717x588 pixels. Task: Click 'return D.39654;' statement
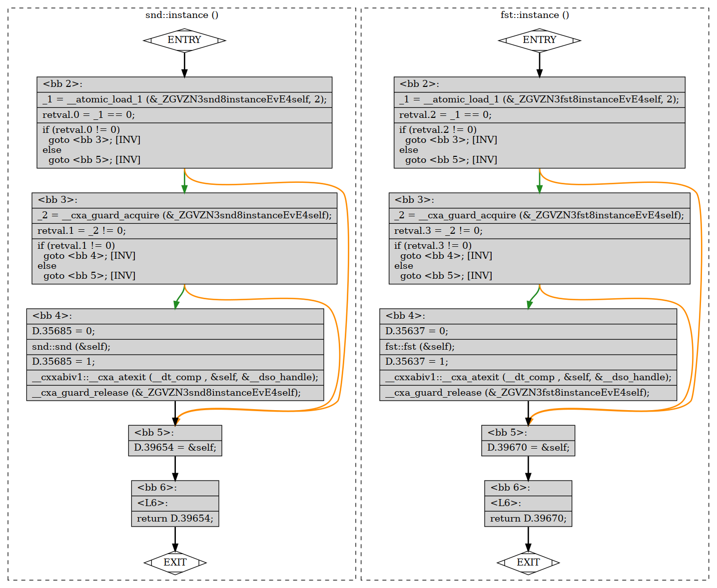[175, 519]
